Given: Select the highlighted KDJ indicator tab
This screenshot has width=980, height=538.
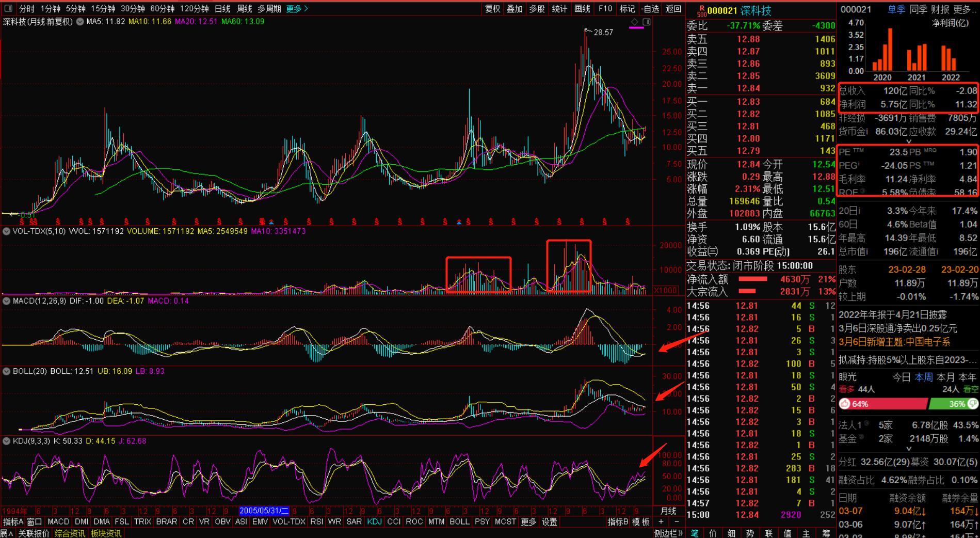Looking at the screenshot, I should (374, 522).
